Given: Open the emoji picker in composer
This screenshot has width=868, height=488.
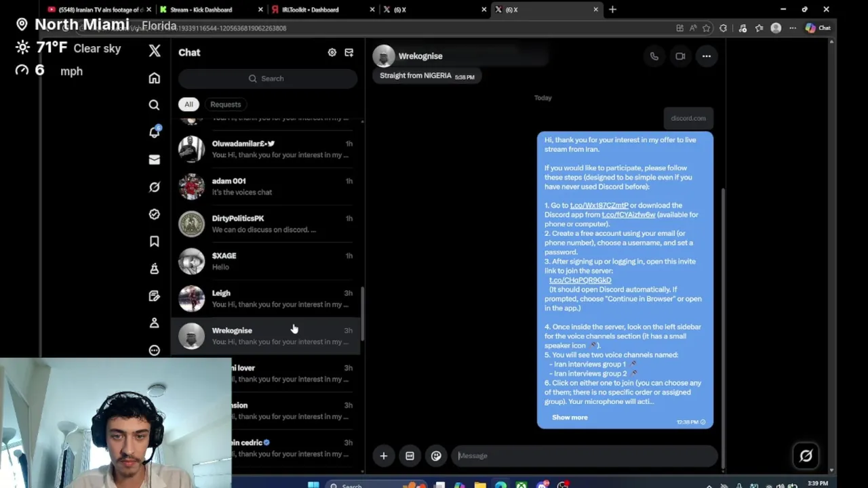Looking at the screenshot, I should tap(436, 455).
